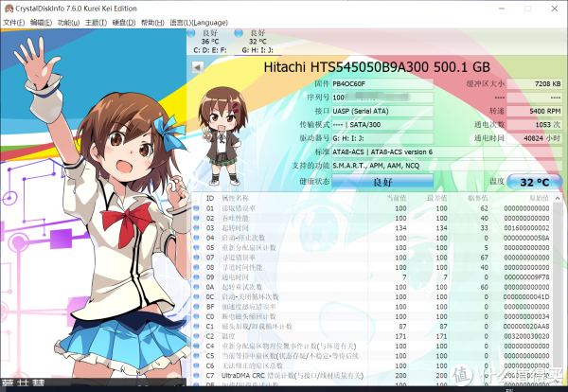568x392 pixels.
Task: Click the firmware field PB4OC60F
Action: [382, 83]
